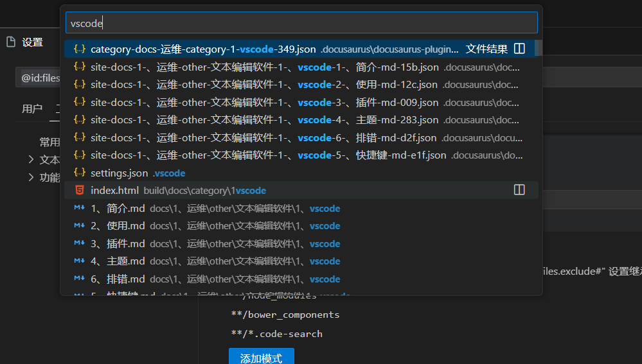Click the HTML5 icon next to index.html
642x364 pixels.
tap(80, 190)
